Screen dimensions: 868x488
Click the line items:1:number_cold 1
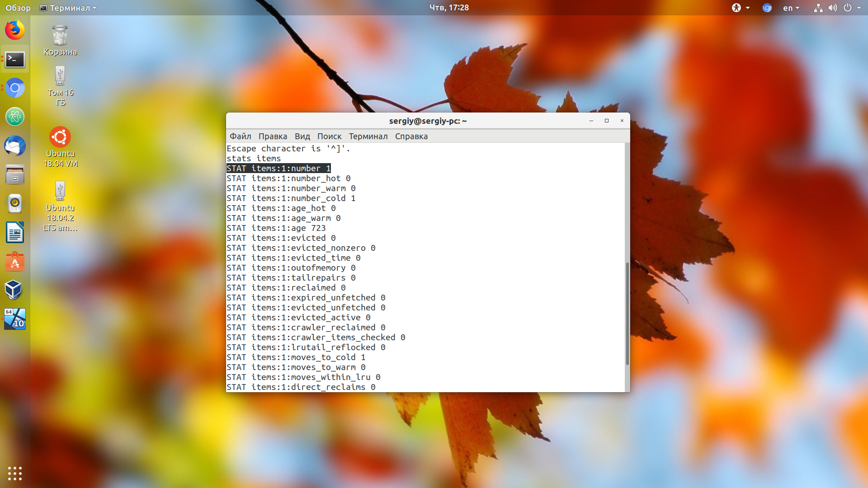tap(291, 198)
